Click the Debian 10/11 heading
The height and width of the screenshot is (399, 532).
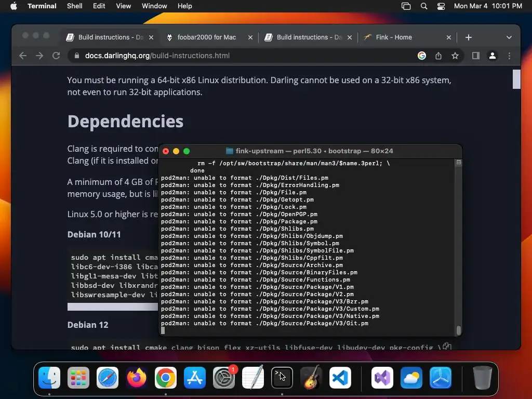94,234
